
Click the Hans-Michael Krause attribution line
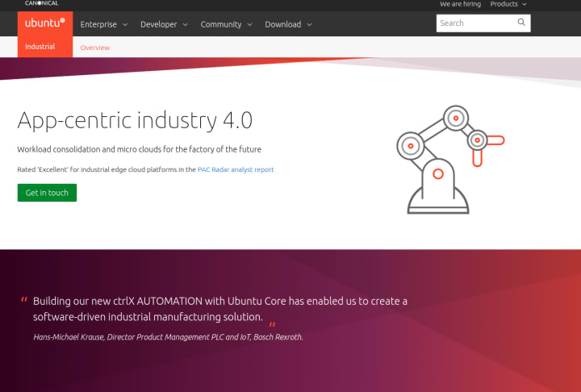pyautogui.click(x=168, y=337)
